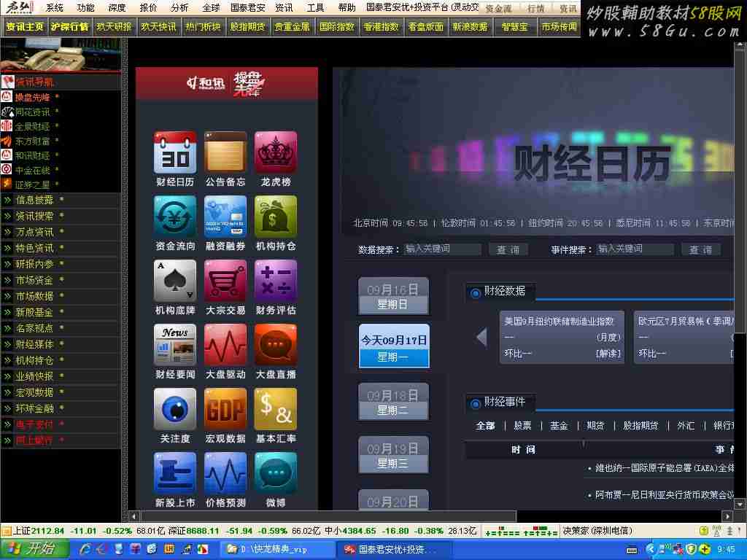Show previous 财经数据 cards with left arrow
This screenshot has height=560, width=747.
481,337
